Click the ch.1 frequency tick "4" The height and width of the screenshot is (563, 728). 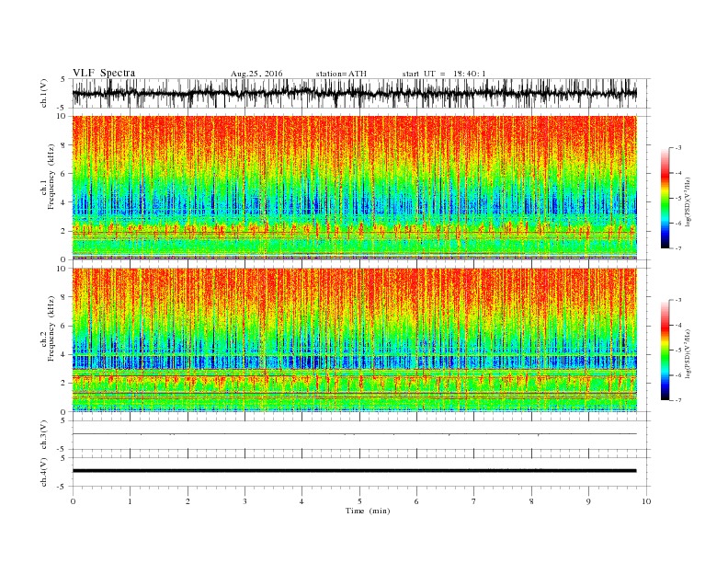click(64, 202)
